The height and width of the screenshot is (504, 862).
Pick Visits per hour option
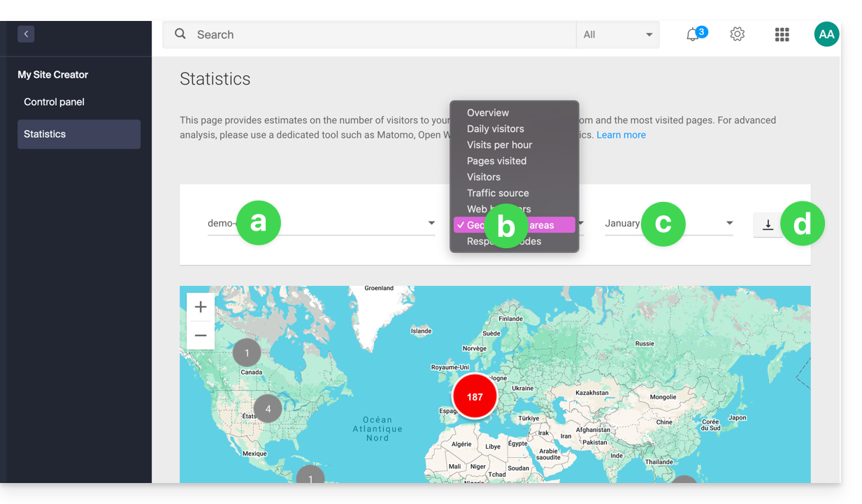(499, 145)
